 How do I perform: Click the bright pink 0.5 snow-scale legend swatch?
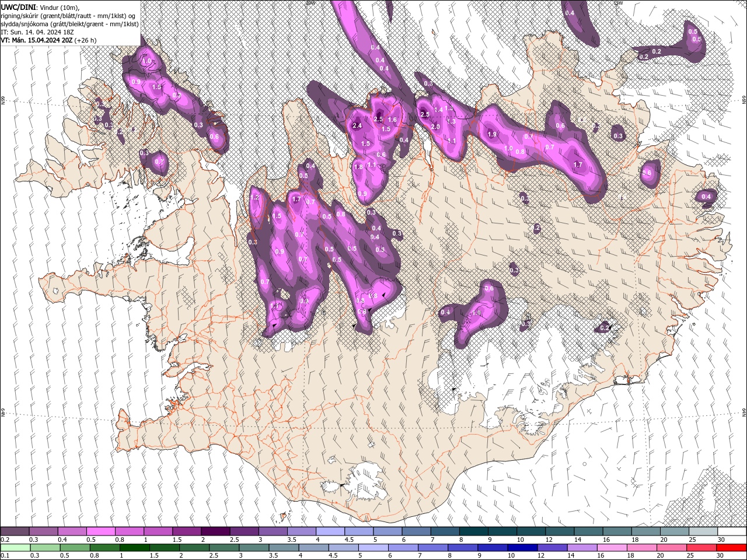click(x=100, y=531)
